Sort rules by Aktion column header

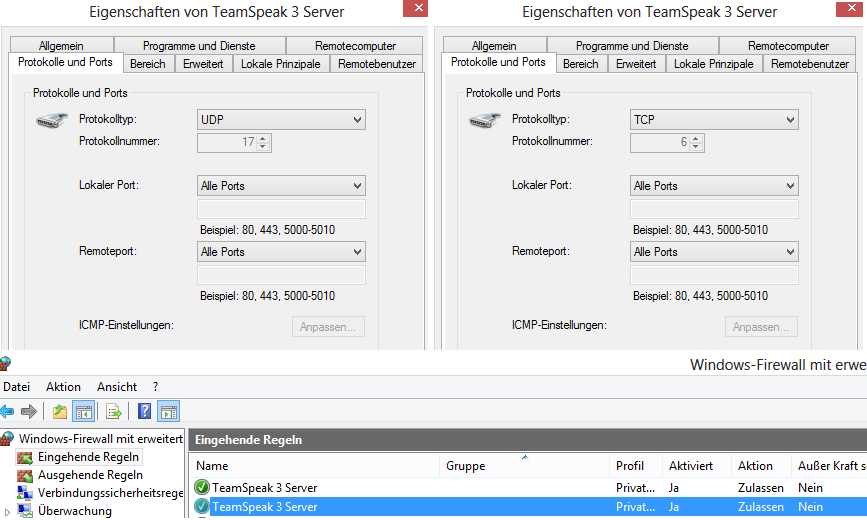click(761, 466)
